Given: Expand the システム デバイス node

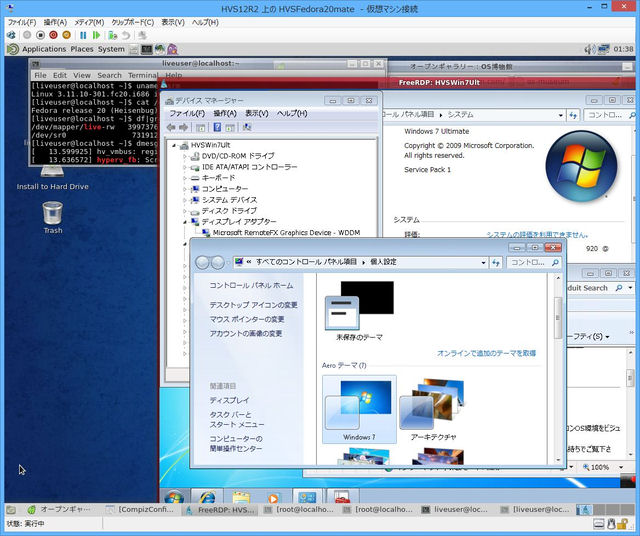Looking at the screenshot, I should (184, 200).
